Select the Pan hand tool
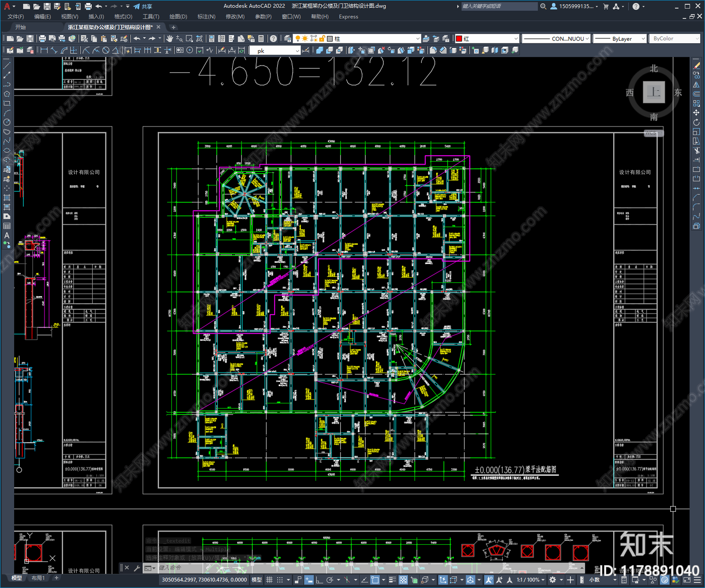 169,39
